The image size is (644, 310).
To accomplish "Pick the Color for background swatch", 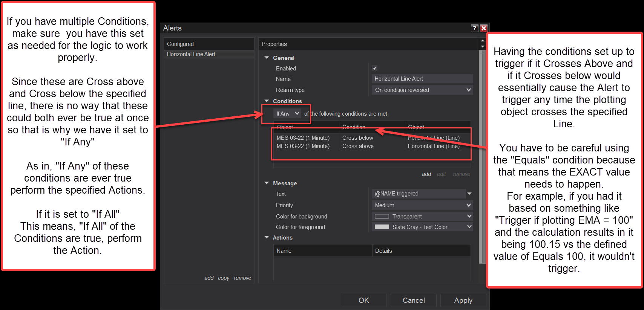I will 382,216.
